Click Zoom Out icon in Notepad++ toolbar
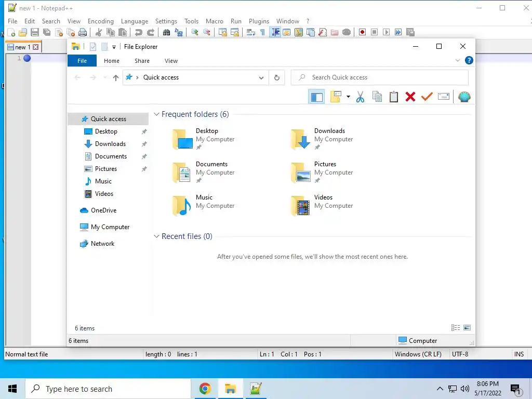 tap(207, 33)
